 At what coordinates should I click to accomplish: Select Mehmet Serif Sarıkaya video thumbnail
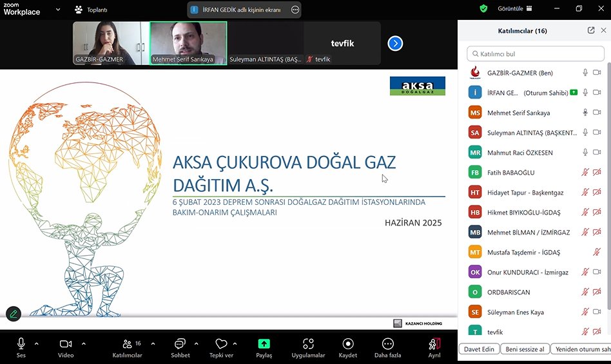pyautogui.click(x=188, y=43)
